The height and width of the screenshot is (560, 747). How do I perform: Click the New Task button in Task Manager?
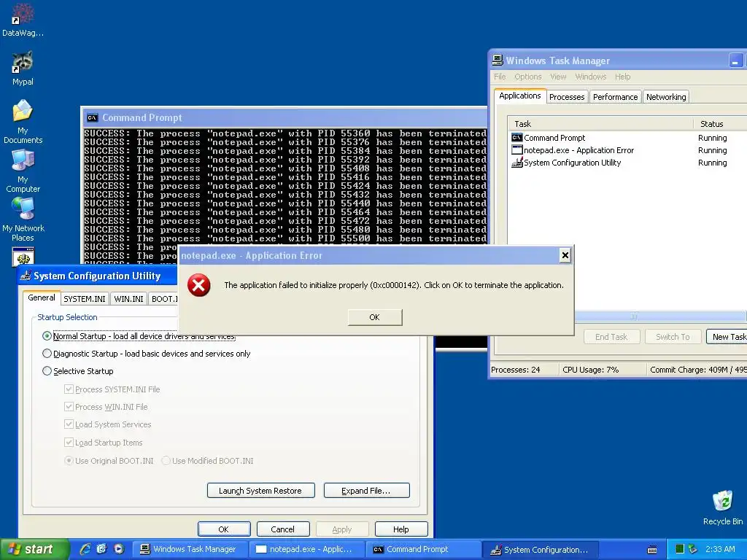(x=727, y=337)
